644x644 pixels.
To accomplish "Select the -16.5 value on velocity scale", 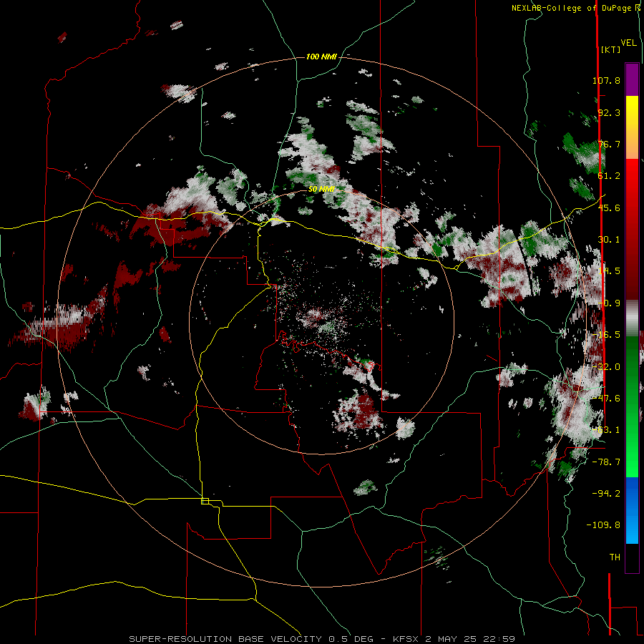I will pos(606,335).
